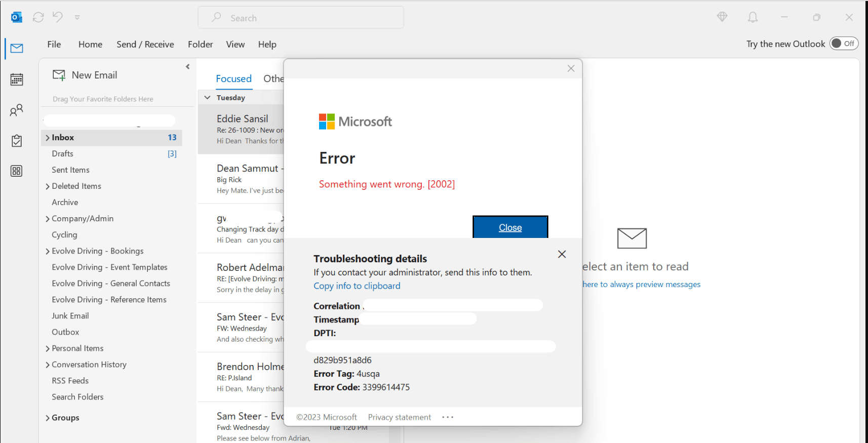
Task: Expand the Personal Items folder
Action: (48, 348)
